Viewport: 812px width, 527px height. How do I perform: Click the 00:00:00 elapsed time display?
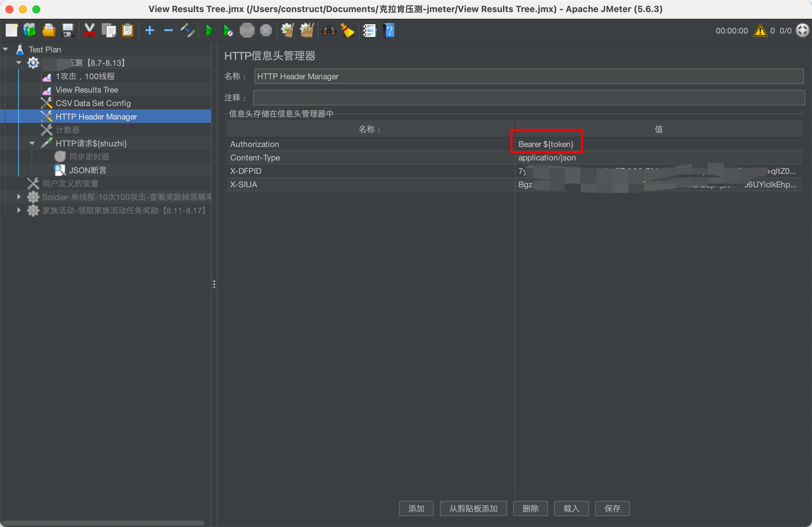731,31
